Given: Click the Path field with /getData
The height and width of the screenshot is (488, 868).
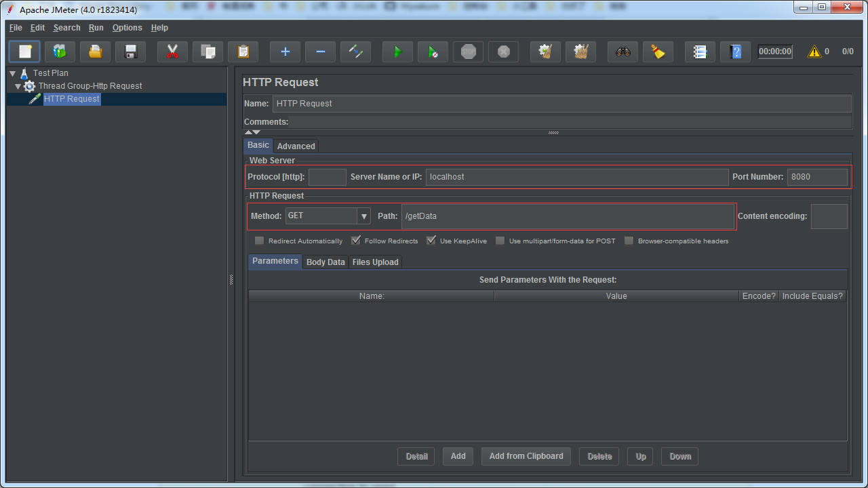Looking at the screenshot, I should coord(568,216).
